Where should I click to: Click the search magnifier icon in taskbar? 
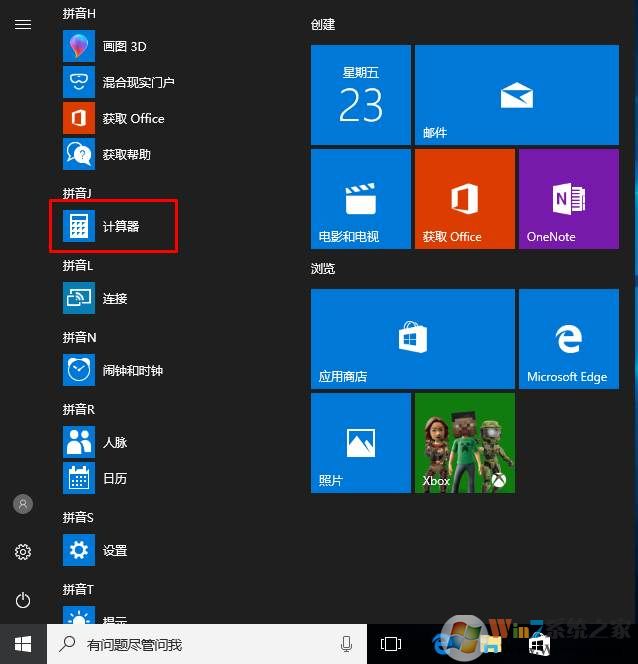click(x=67, y=644)
